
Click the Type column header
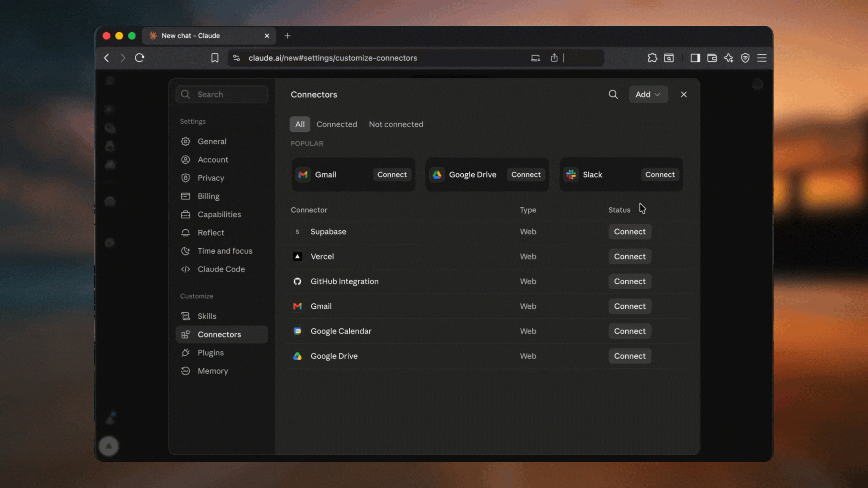click(528, 210)
